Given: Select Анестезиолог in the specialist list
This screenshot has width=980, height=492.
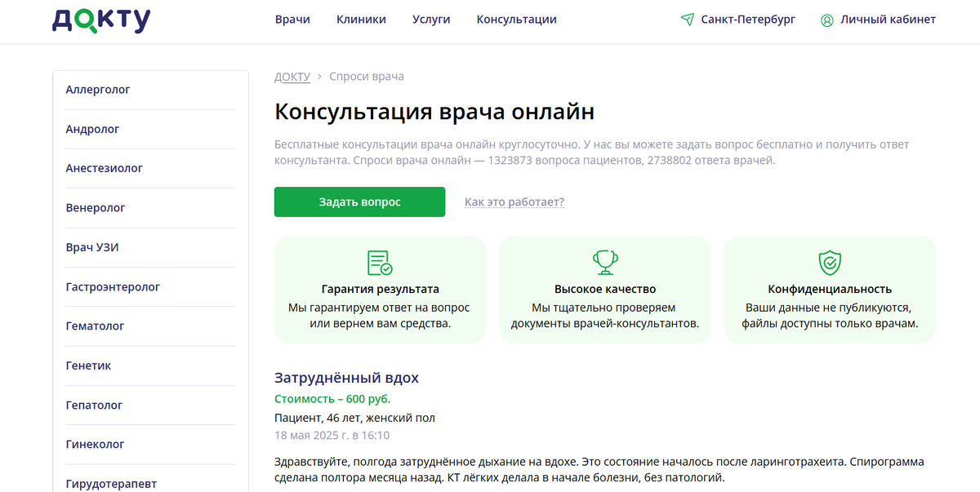Looking at the screenshot, I should pyautogui.click(x=105, y=168).
